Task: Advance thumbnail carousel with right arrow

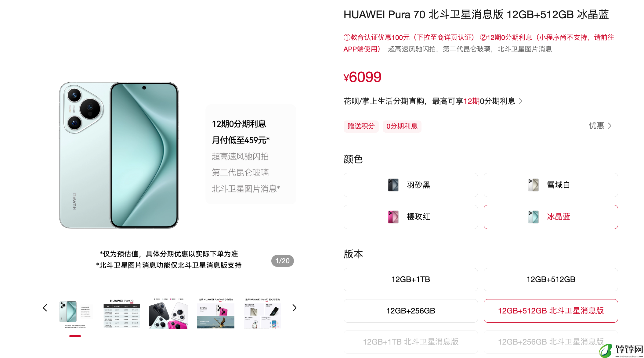Action: [294, 308]
